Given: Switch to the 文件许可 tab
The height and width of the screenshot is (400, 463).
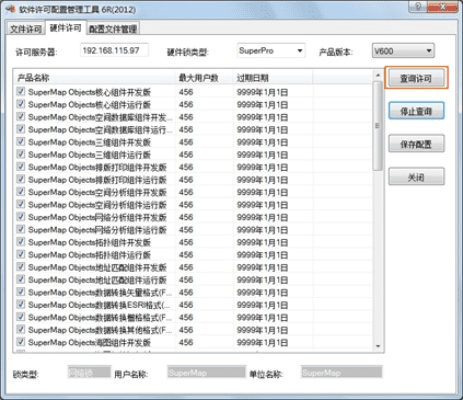Looking at the screenshot, I should click(26, 29).
